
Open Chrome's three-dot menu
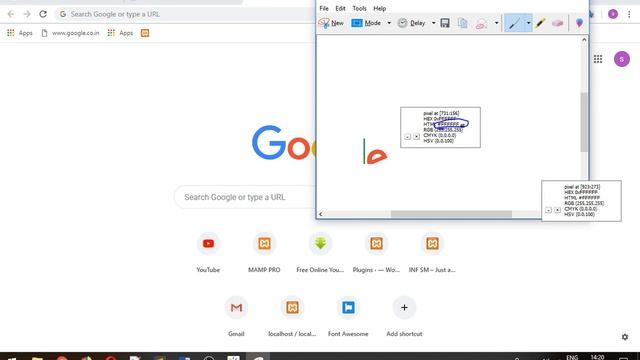coord(629,14)
